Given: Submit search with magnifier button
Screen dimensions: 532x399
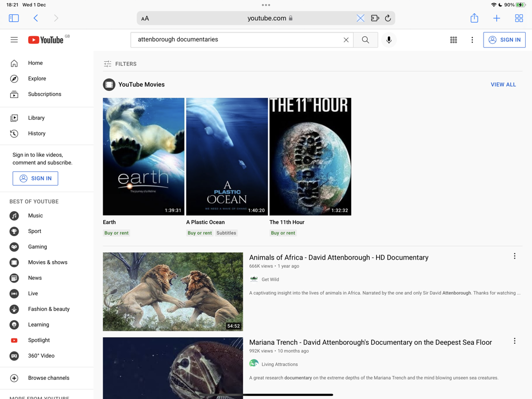Looking at the screenshot, I should coord(365,40).
